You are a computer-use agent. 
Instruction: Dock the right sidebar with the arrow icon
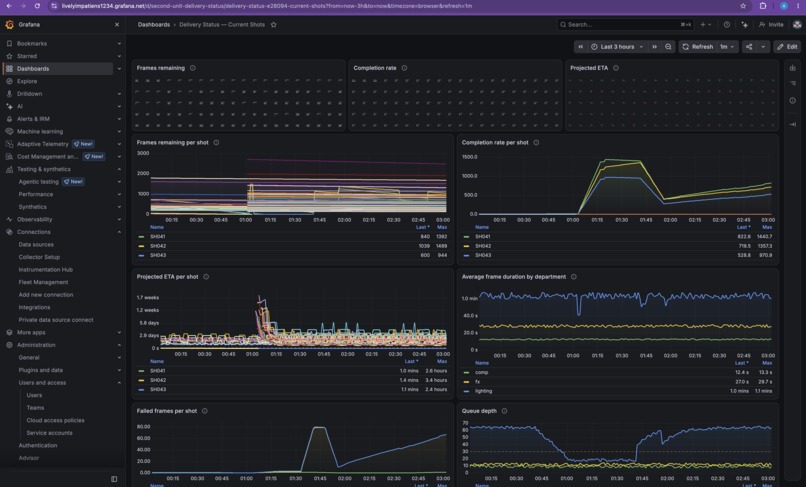pyautogui.click(x=793, y=124)
